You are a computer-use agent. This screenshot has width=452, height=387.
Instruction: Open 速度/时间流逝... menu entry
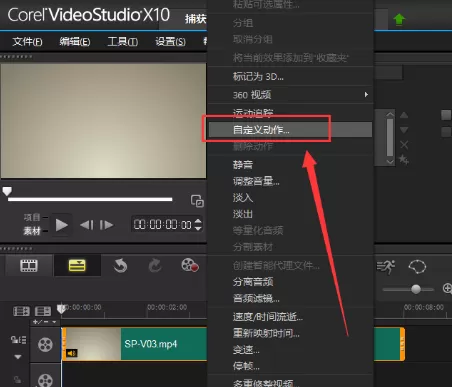coord(290,317)
